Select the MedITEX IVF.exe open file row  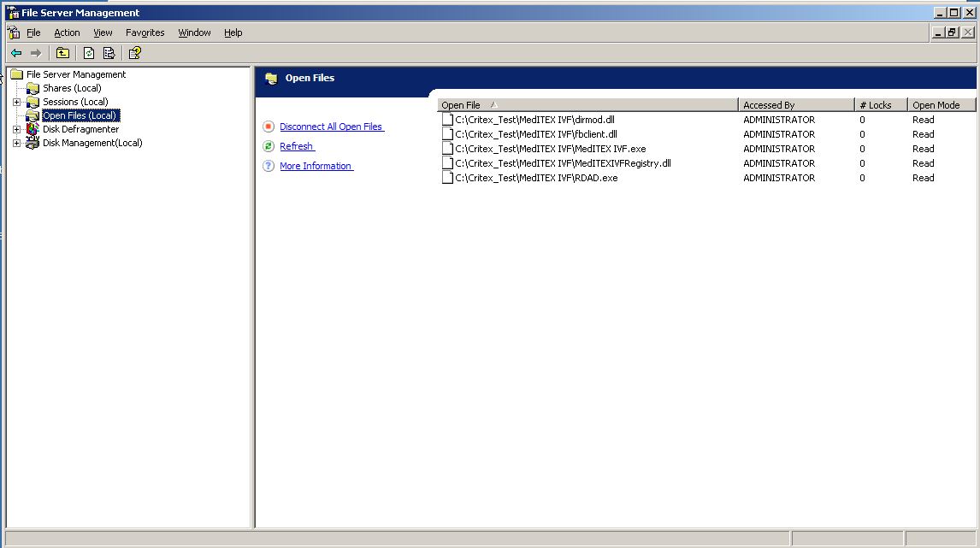click(x=706, y=149)
